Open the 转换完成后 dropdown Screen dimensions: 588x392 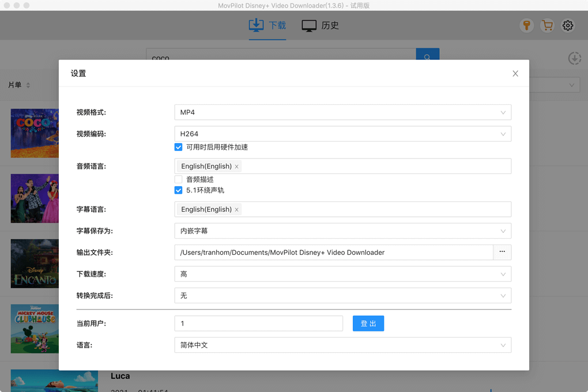pyautogui.click(x=343, y=296)
